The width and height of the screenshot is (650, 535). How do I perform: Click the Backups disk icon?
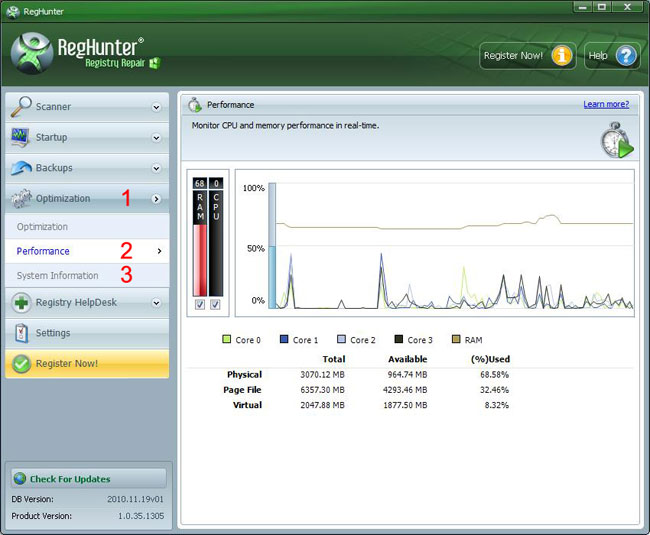(x=20, y=168)
